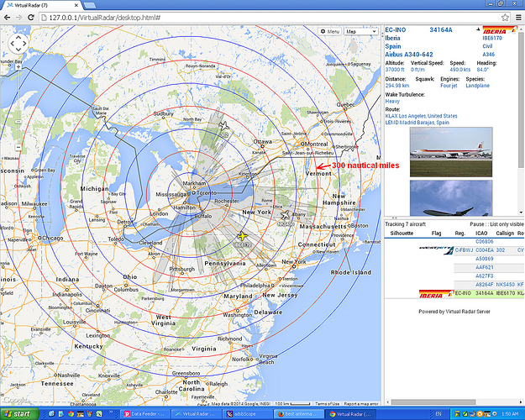This screenshot has height=420, width=525.
Task: Select aircraft row C-FBWJ C004EA
Action: pos(454,250)
